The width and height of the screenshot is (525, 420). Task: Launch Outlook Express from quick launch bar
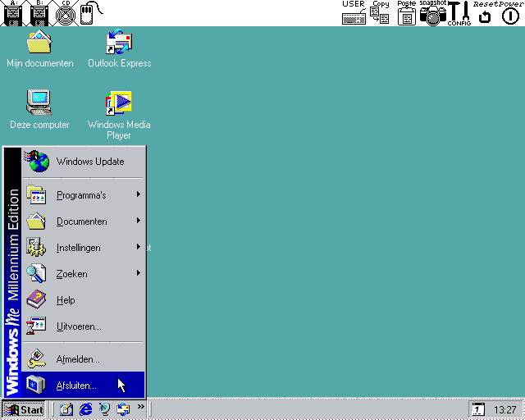(x=123, y=409)
